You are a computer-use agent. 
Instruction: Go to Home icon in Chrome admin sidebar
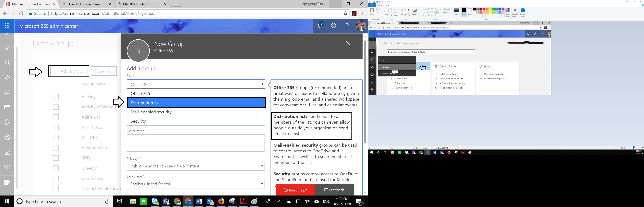(x=7, y=47)
